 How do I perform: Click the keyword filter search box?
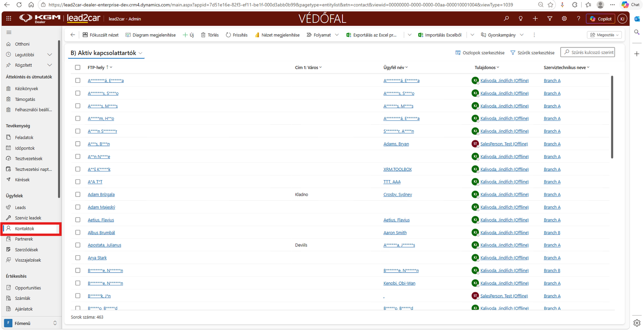pos(588,52)
